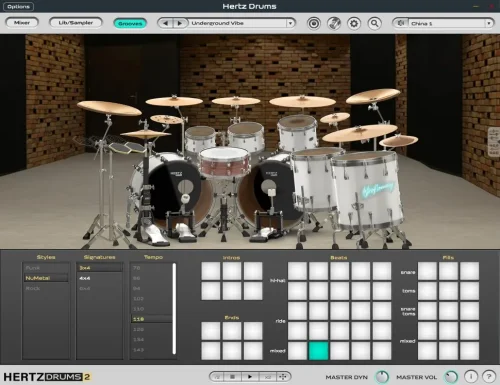Select the 3x4 signature
The width and height of the screenshot is (500, 385).
[100, 268]
